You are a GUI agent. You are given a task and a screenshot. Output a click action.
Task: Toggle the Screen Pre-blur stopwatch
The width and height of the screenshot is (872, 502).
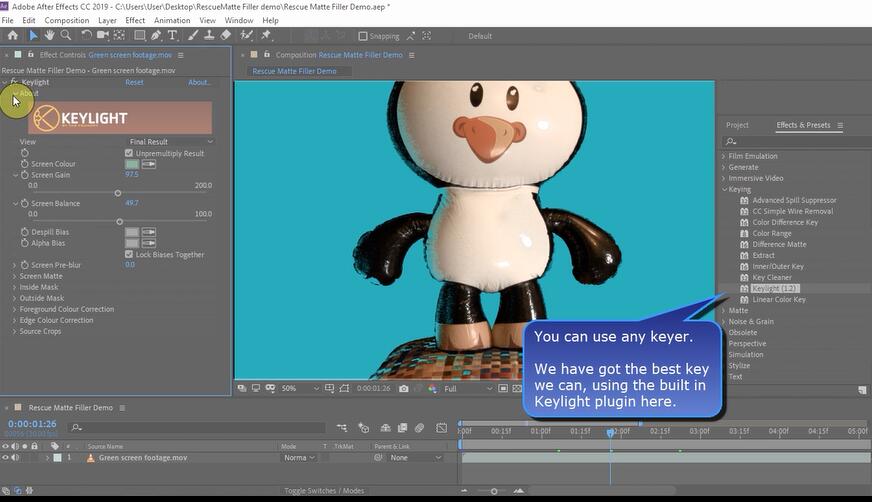(24, 265)
